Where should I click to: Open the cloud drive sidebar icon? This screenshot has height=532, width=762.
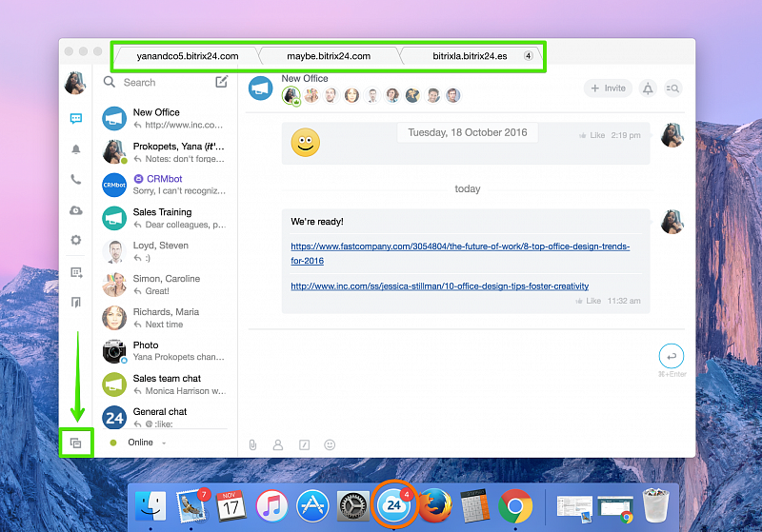[76, 210]
